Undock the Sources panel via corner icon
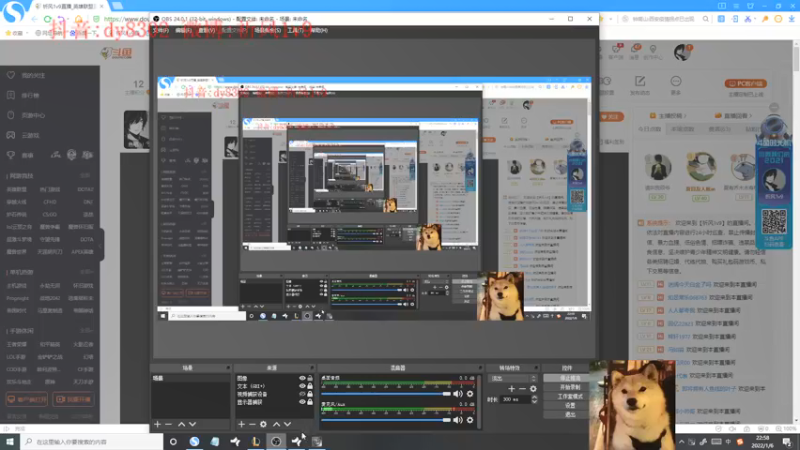The width and height of the screenshot is (800, 450). pyautogui.click(x=312, y=367)
